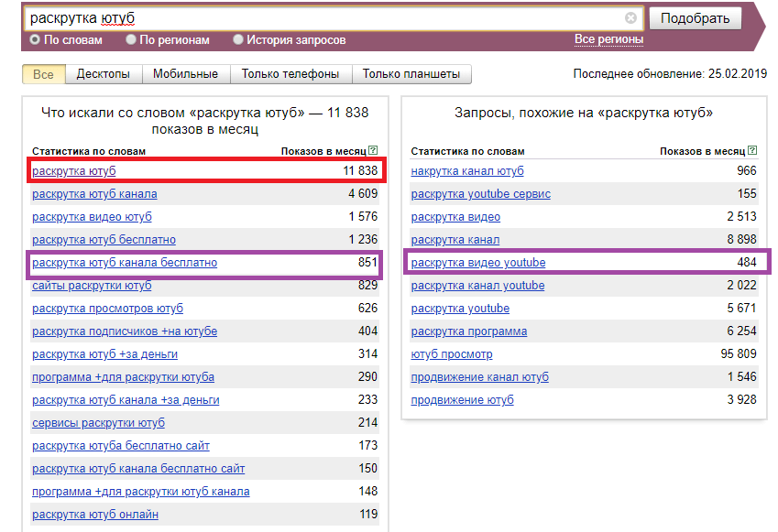
Task: Choose the История запросов radio option
Action: click(238, 40)
